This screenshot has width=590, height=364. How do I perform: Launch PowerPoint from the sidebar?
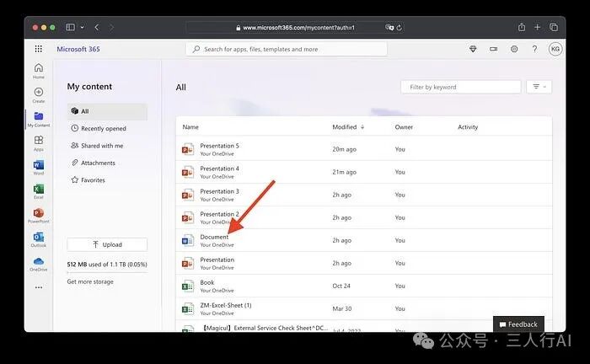click(39, 216)
